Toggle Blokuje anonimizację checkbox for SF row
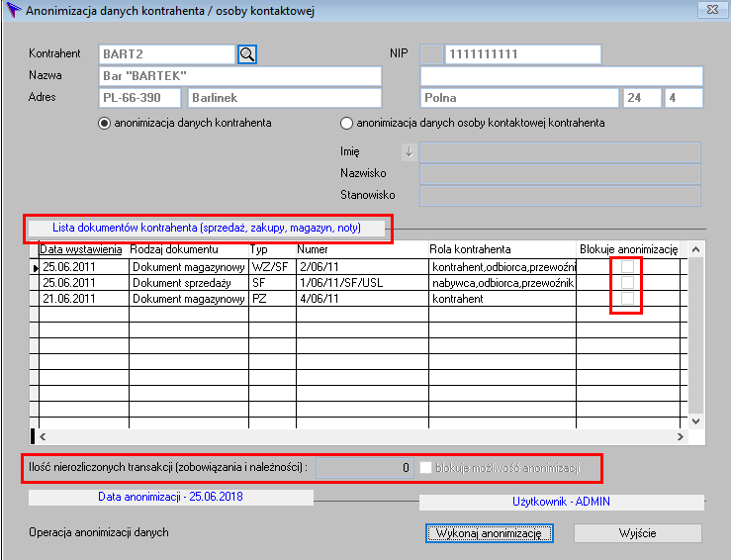This screenshot has width=731, height=560. click(x=627, y=283)
